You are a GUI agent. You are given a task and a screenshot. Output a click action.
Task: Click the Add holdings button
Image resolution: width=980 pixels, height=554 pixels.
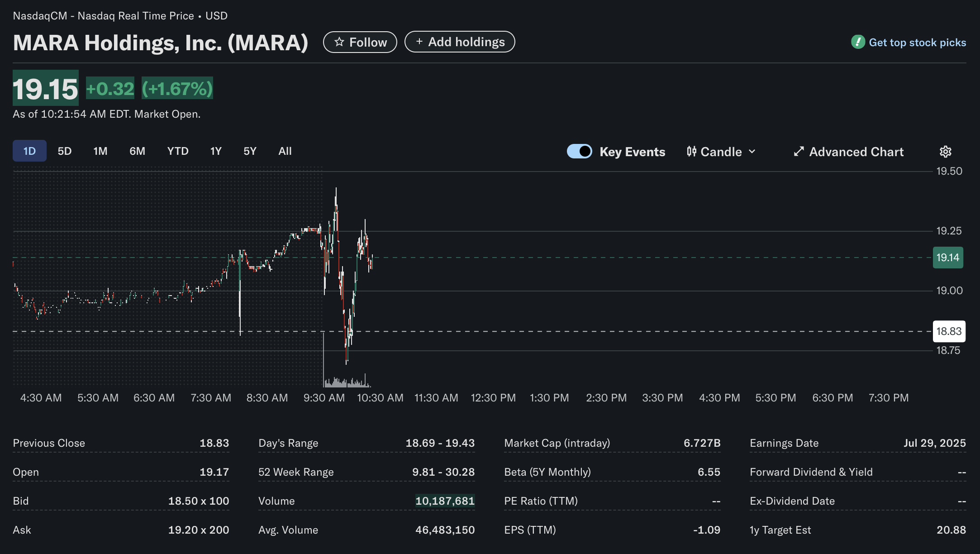click(460, 42)
